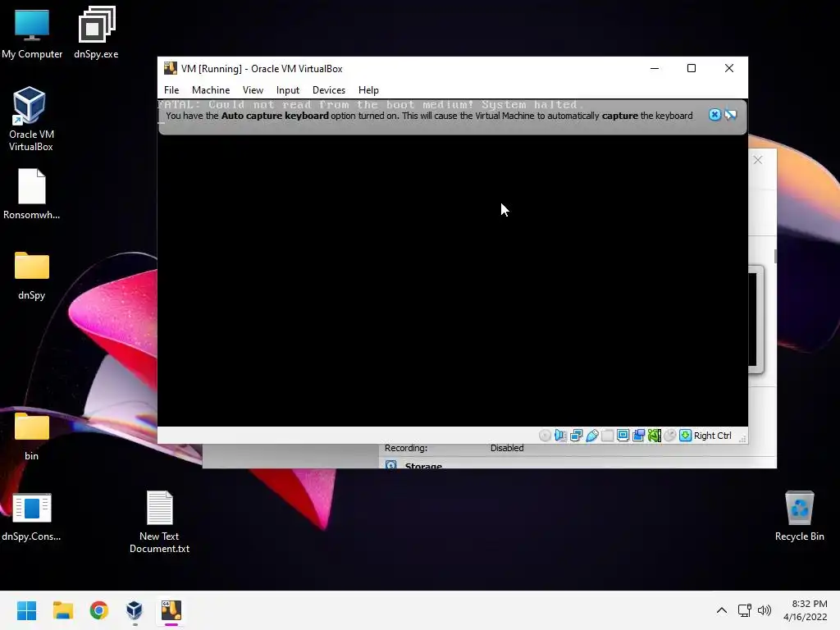Click the Right Ctrl host key label

coord(713,436)
